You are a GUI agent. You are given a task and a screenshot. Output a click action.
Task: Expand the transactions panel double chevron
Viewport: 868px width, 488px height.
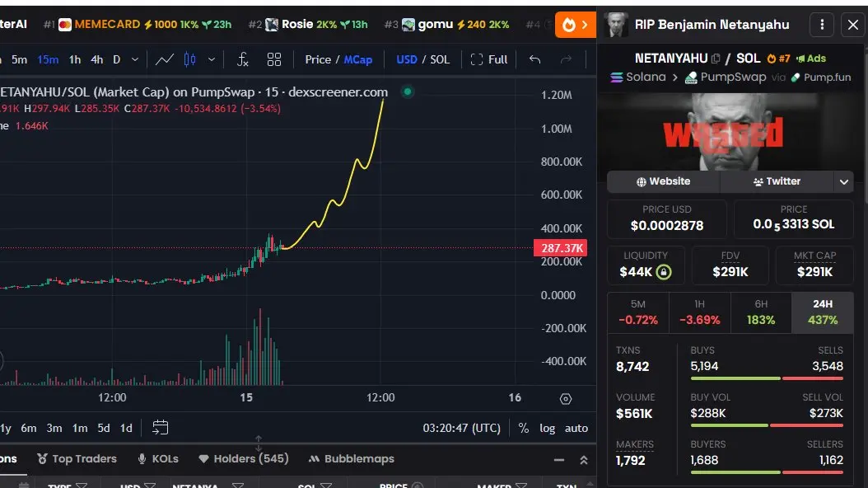(583, 460)
